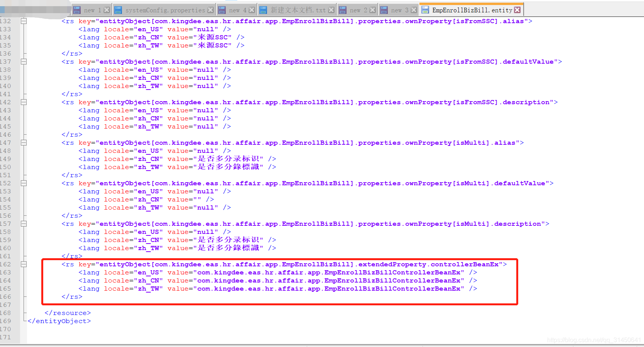The image size is (644, 347).
Task: Click line number 167 in the margin
Action: point(6,305)
